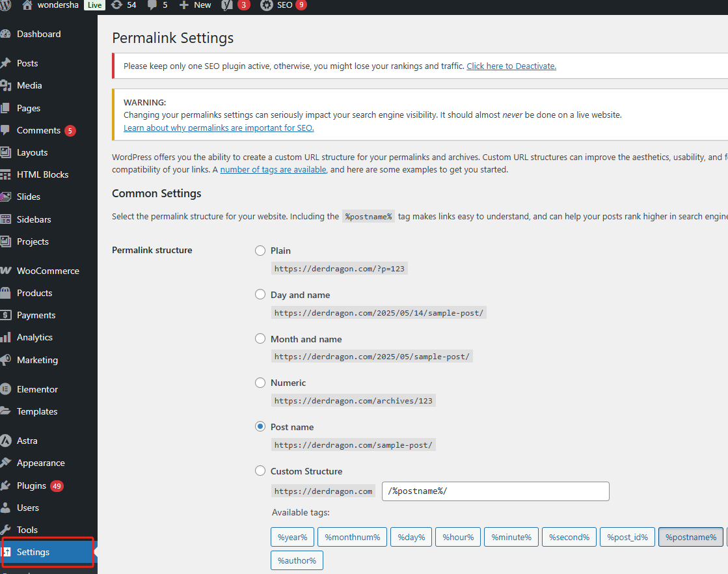This screenshot has width=728, height=574.
Task: Click the WooCommerce icon in sidebar
Action: pos(6,271)
